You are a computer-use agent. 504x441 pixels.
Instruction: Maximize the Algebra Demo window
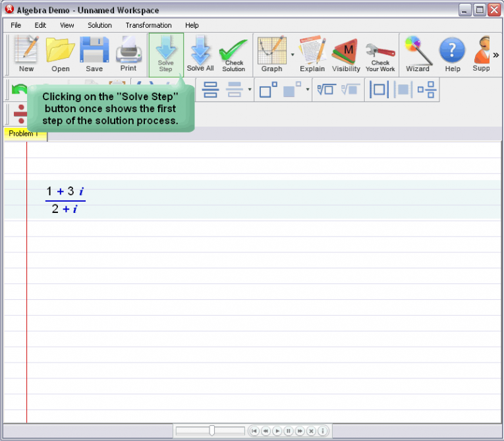click(480, 10)
